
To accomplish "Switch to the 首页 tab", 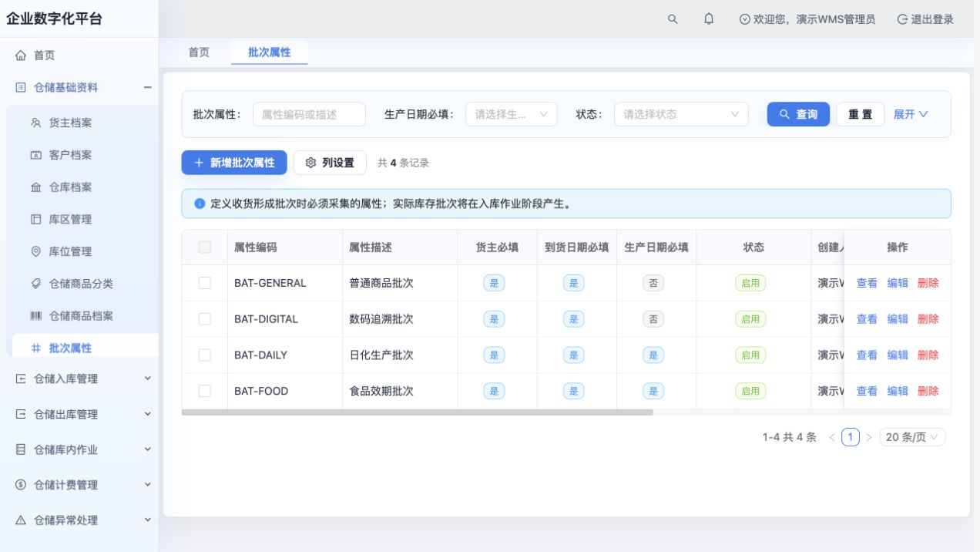I will (199, 52).
